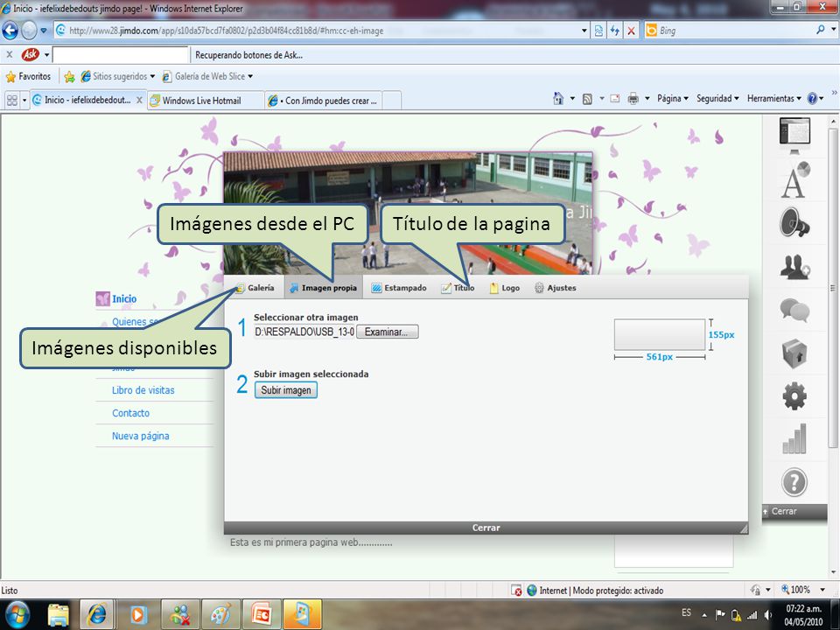Image resolution: width=840 pixels, height=630 pixels.
Task: Click the Add to favorites star icon
Action: (x=69, y=77)
